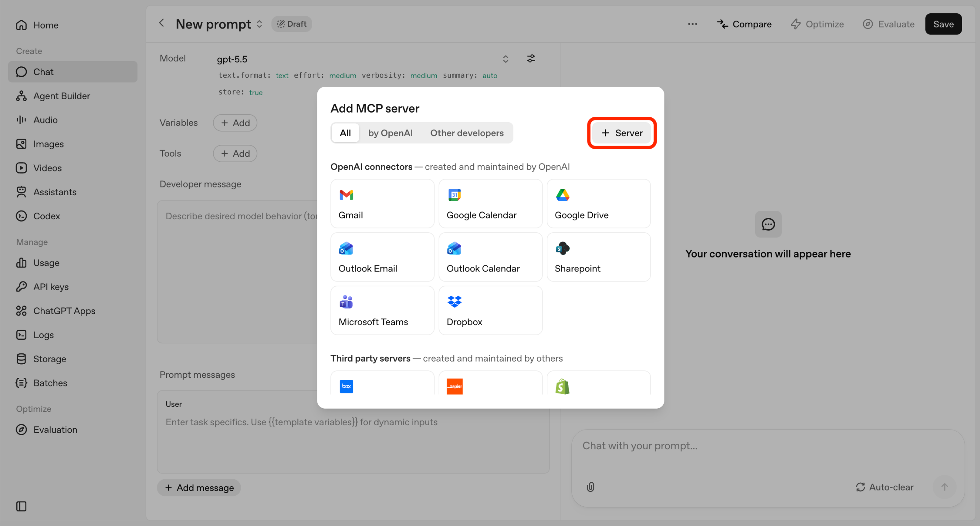This screenshot has height=526, width=980.
Task: Pick the Google Drive connector
Action: tap(599, 204)
